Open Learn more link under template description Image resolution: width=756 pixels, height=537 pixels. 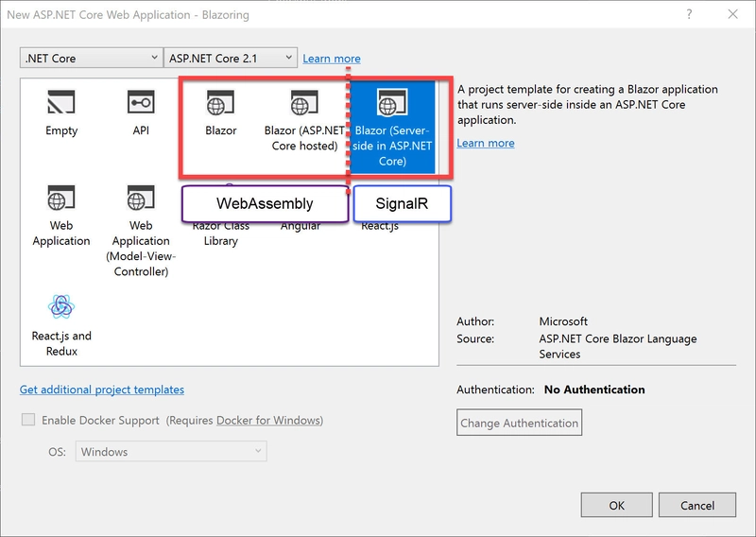(486, 144)
